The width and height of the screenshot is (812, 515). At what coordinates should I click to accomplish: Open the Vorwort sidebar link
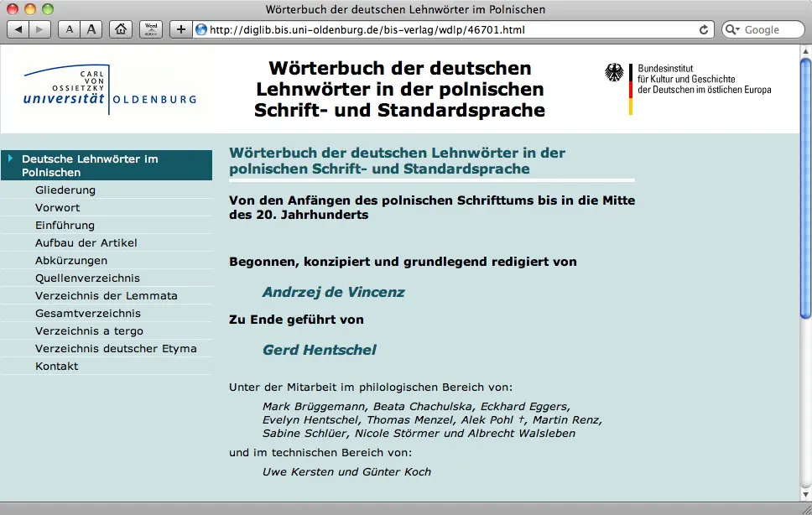tap(58, 207)
